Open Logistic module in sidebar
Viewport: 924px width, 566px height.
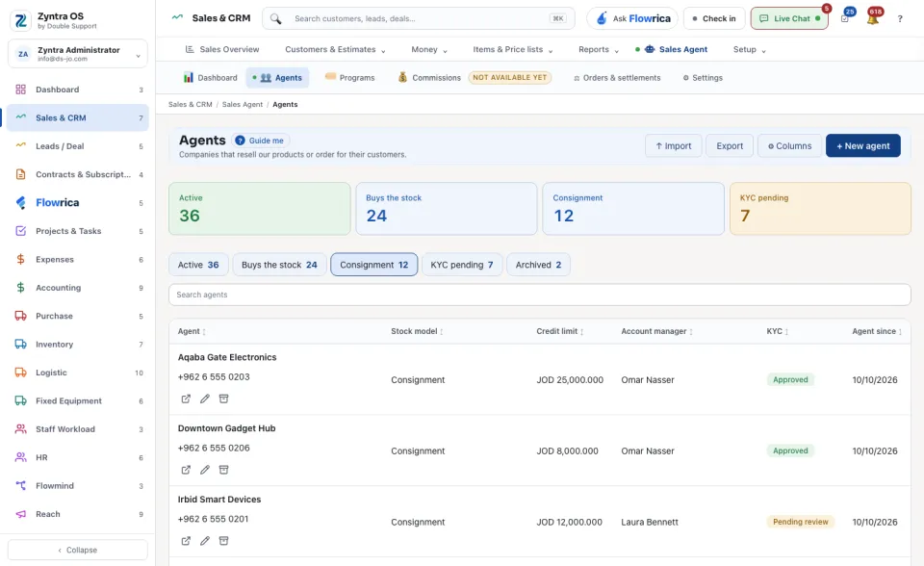78,373
